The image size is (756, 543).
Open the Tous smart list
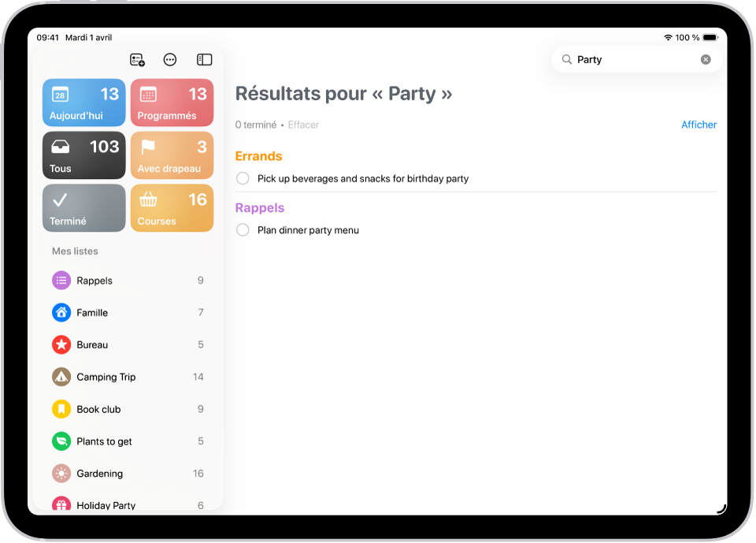coord(83,155)
